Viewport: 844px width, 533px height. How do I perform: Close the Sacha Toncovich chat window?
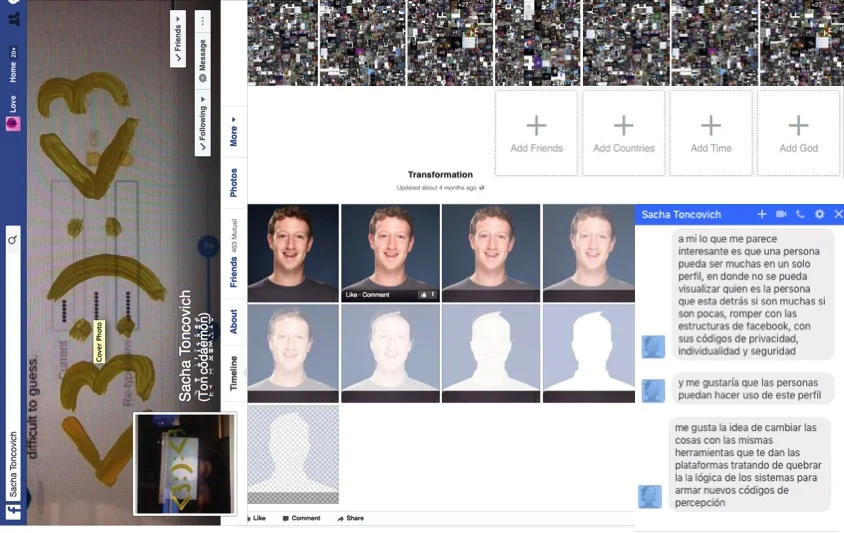838,214
